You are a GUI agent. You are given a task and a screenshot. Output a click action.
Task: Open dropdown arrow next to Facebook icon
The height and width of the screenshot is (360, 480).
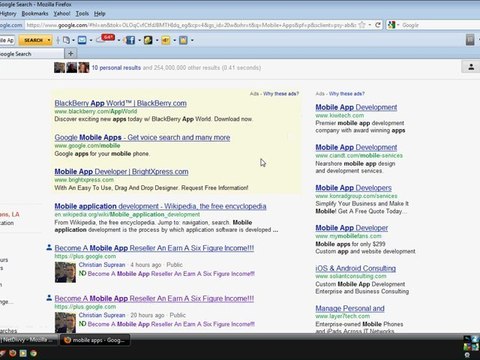[x=139, y=41]
